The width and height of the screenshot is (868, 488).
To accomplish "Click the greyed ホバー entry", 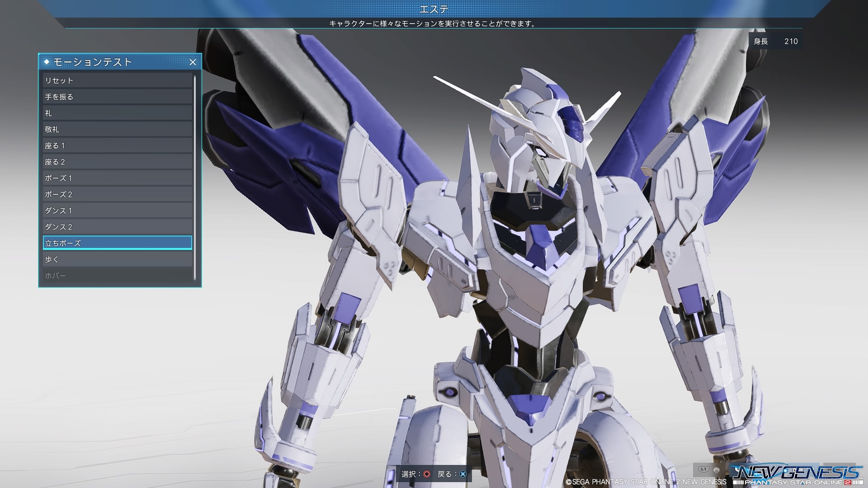I will [118, 276].
